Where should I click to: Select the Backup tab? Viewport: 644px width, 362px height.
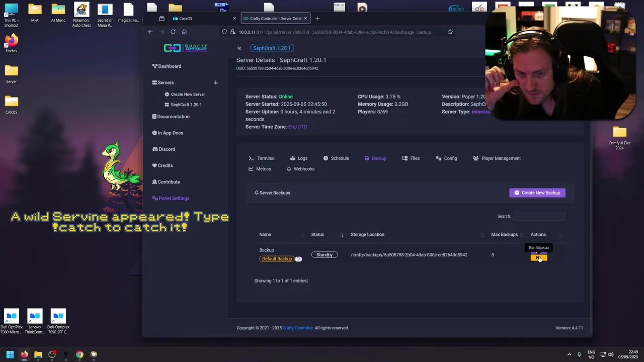tap(376, 158)
